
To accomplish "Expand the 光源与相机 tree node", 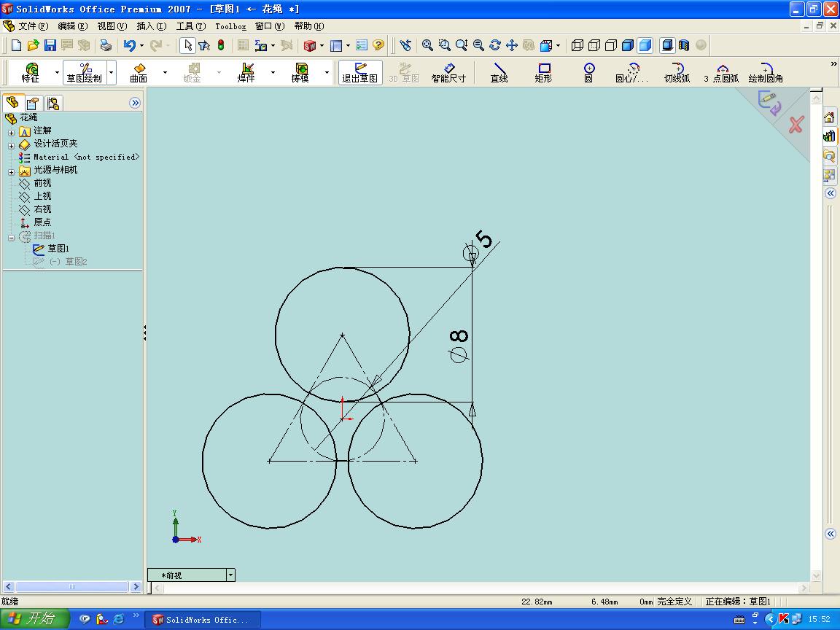I will tap(11, 172).
